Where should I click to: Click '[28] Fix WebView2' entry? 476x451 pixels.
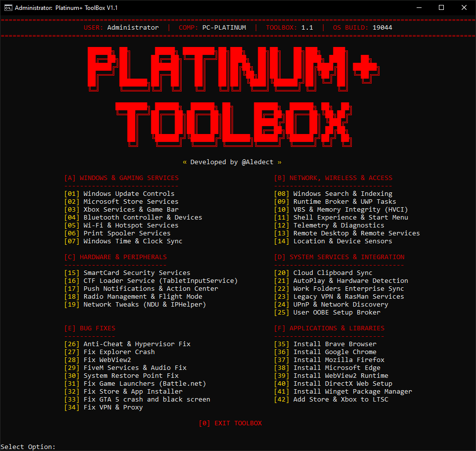click(98, 360)
